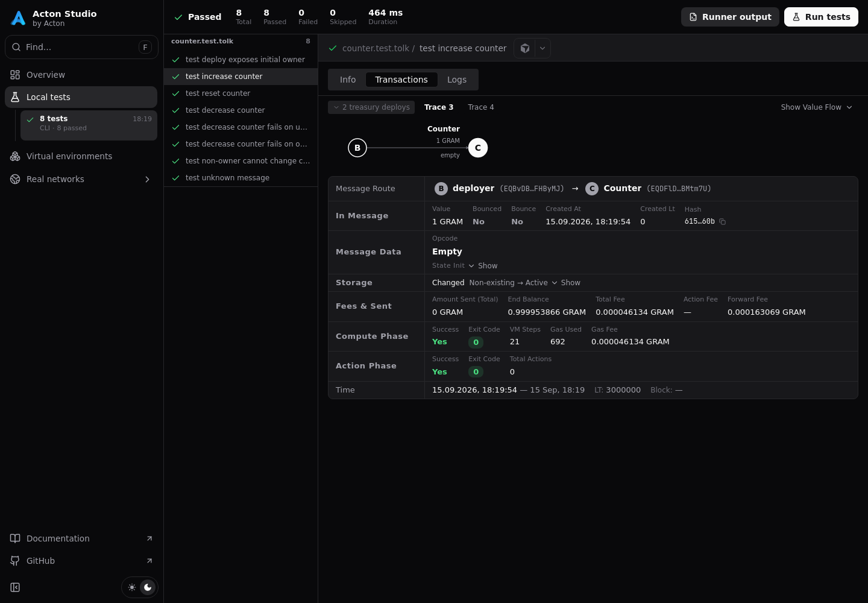Click the B badge in Message Route

[x=441, y=189]
